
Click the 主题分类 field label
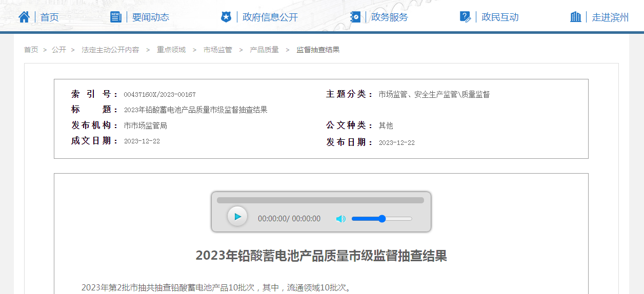[x=349, y=94]
